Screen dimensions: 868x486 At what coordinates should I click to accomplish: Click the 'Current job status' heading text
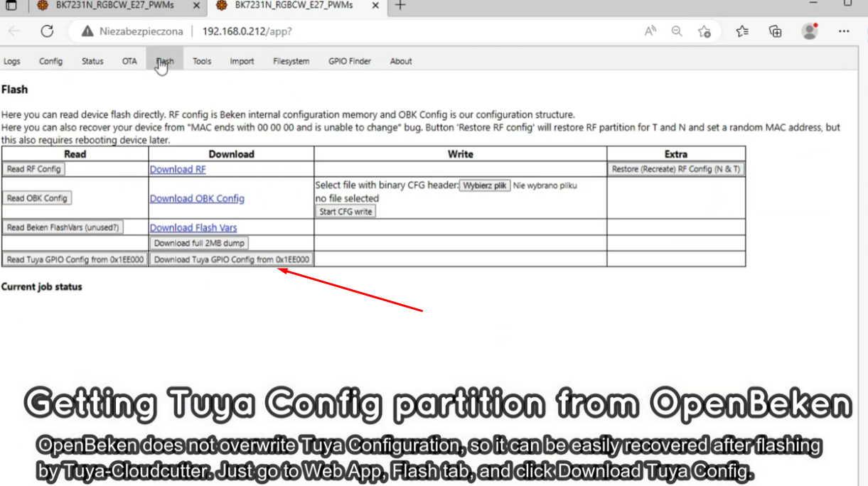[x=41, y=287]
